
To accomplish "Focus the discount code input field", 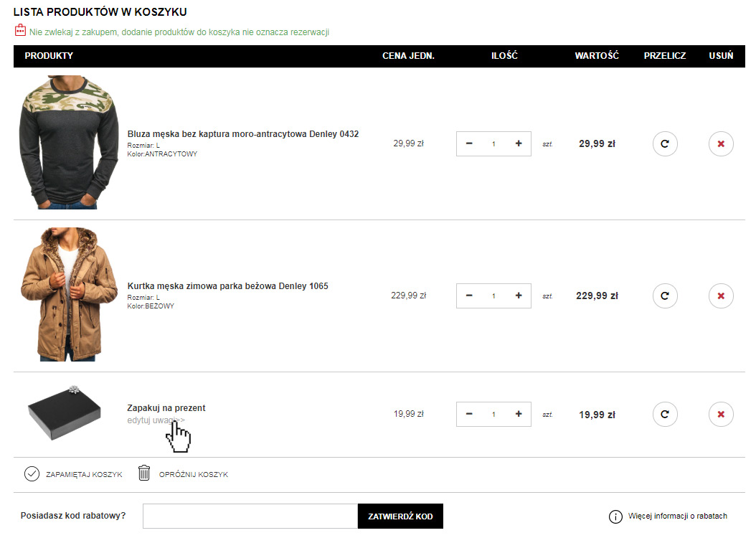I will [x=250, y=516].
